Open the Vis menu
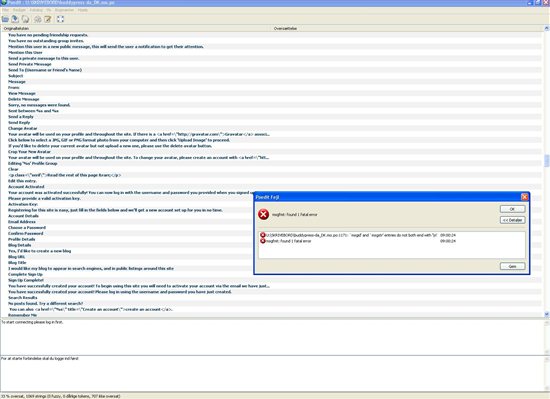This screenshot has height=399, width=550. click(48, 10)
